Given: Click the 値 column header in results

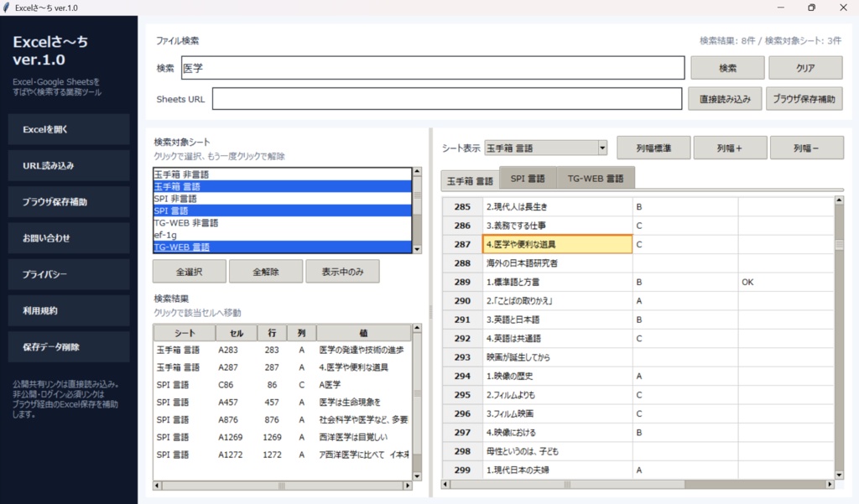Looking at the screenshot, I should [363, 333].
